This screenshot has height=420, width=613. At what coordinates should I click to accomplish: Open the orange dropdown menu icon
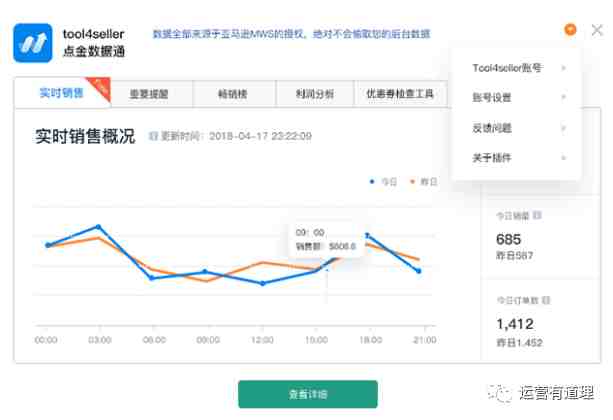[570, 31]
